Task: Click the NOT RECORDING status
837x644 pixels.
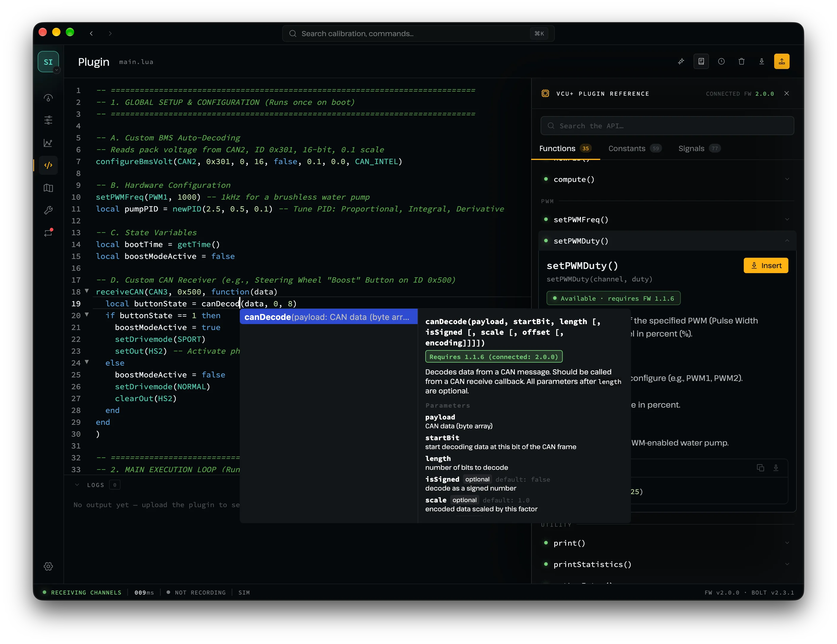Action: pos(196,592)
